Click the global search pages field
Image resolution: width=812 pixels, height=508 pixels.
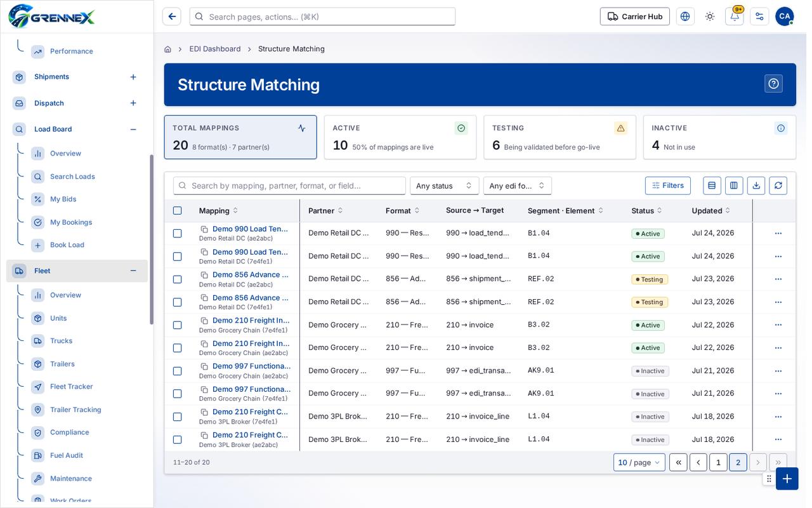click(322, 17)
